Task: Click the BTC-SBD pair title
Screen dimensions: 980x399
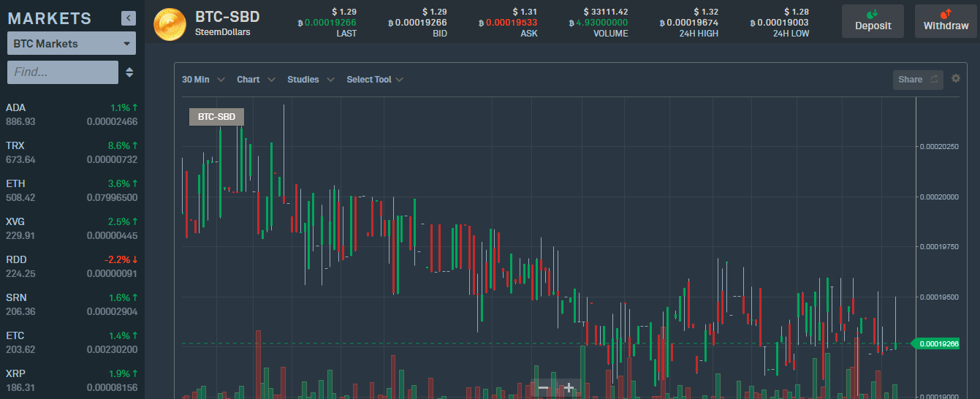Action: click(x=227, y=17)
